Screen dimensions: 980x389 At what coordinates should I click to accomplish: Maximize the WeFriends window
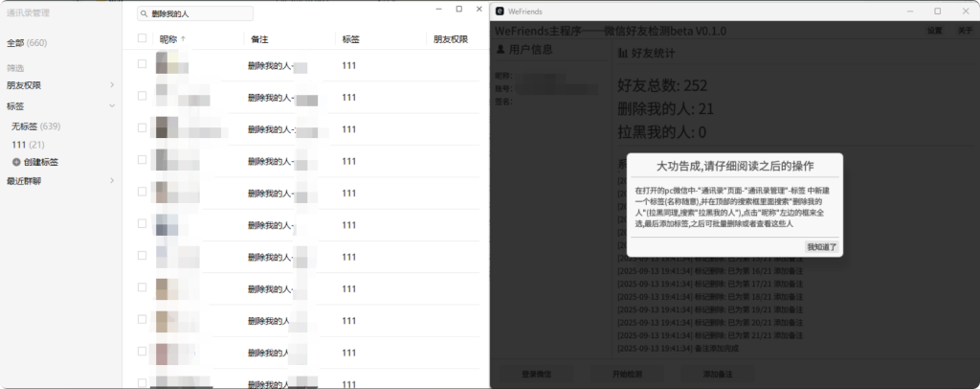tap(937, 11)
